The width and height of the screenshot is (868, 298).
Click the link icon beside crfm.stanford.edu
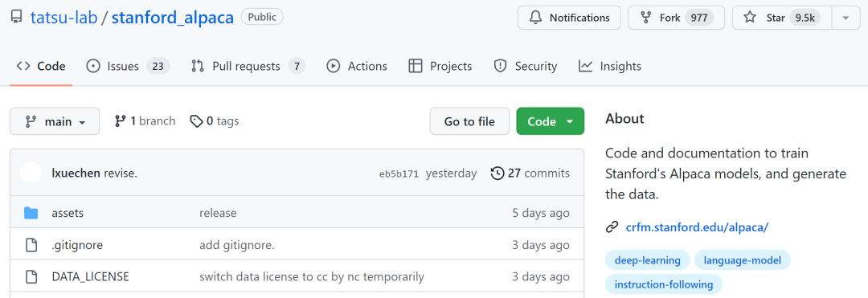tap(612, 227)
